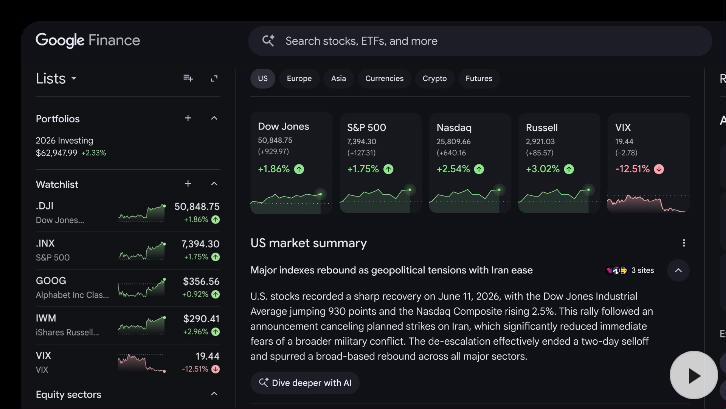
Task: Open the Lists dropdown
Action: point(56,78)
